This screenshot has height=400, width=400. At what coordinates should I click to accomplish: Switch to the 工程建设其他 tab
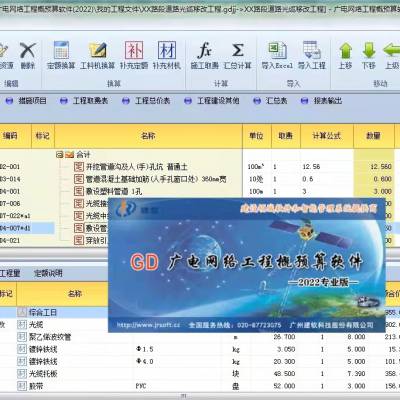(x=218, y=101)
